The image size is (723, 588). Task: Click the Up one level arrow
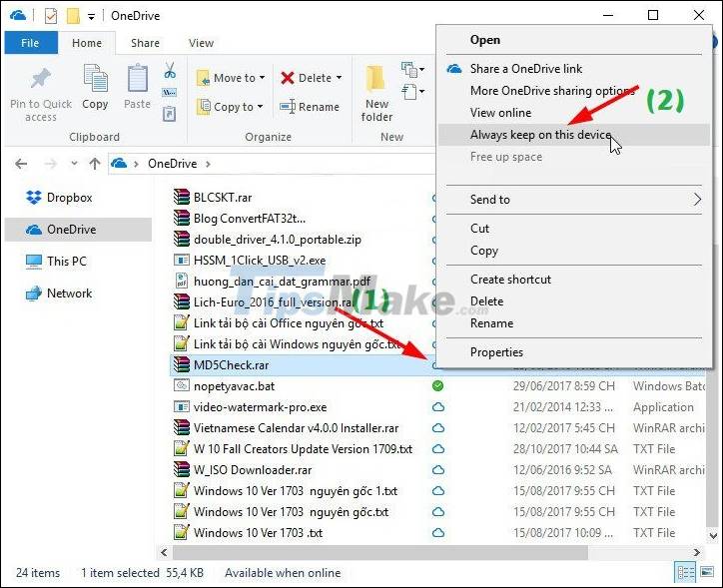pos(95,164)
